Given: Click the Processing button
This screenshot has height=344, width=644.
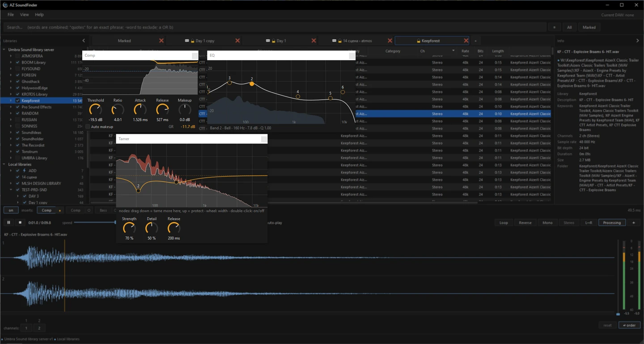Looking at the screenshot, I should [x=612, y=222].
